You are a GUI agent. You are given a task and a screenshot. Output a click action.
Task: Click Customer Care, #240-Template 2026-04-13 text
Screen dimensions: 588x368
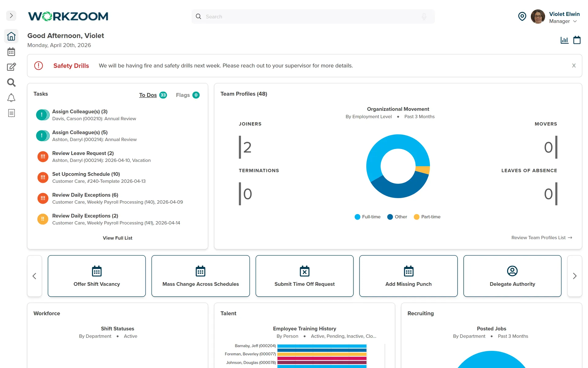[x=99, y=181]
